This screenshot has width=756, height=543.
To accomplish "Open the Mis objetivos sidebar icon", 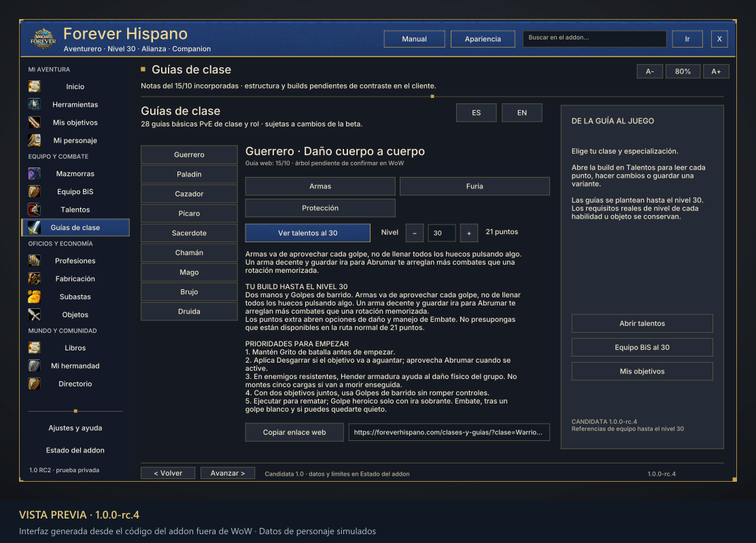I will point(34,122).
